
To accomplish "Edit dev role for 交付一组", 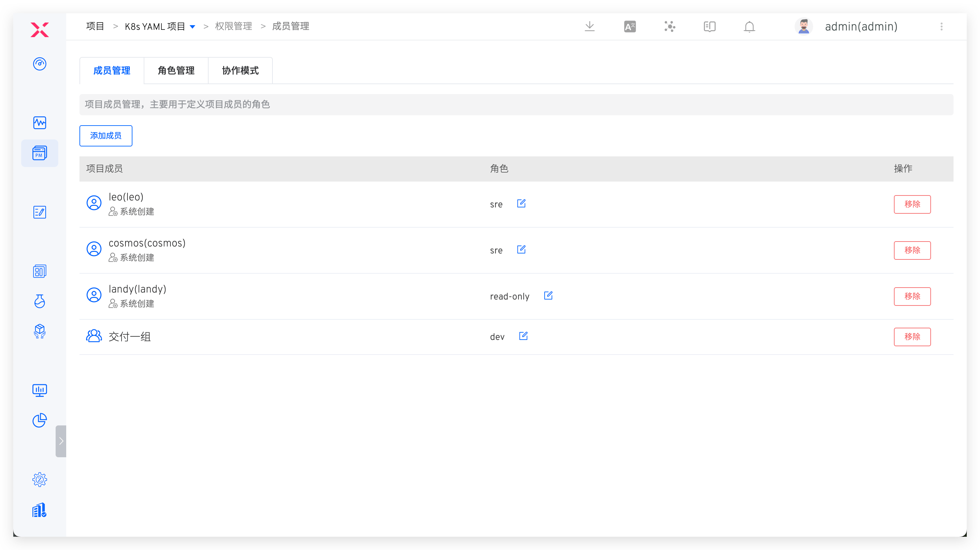I will (523, 336).
